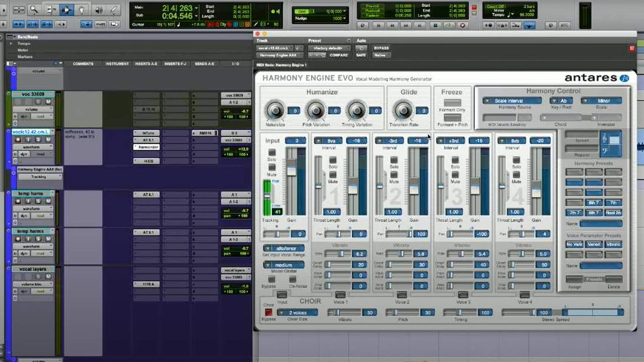Click the Stop transport button
644x362 pixels.
click(x=435, y=26)
